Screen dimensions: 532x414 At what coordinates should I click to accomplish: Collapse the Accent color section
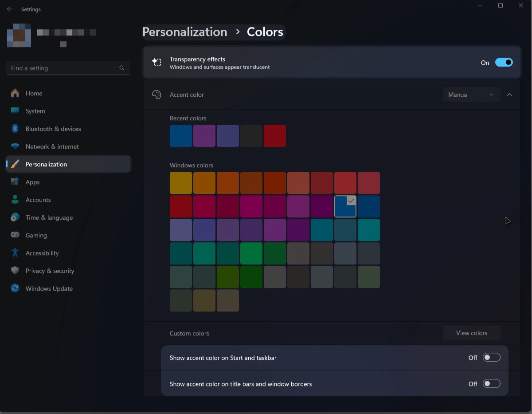tap(509, 95)
